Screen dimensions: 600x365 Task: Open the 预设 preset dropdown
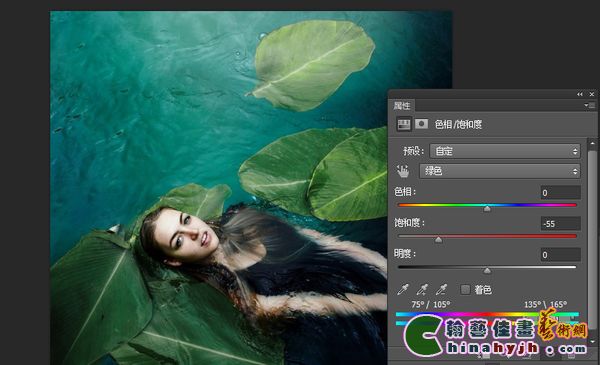[505, 151]
